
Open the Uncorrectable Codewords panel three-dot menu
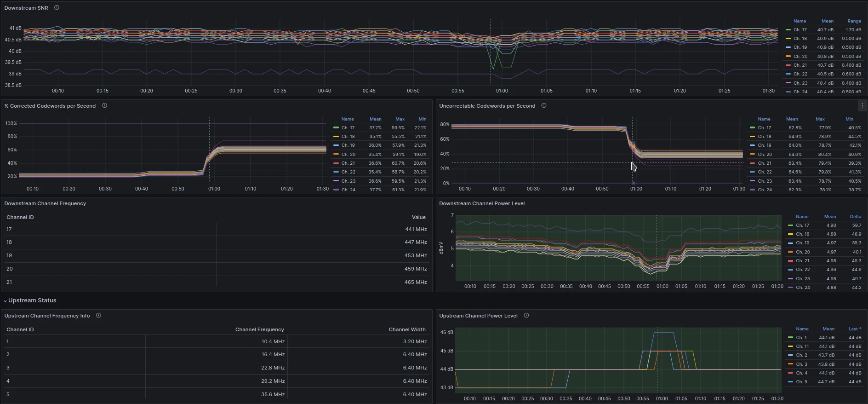[x=862, y=106]
